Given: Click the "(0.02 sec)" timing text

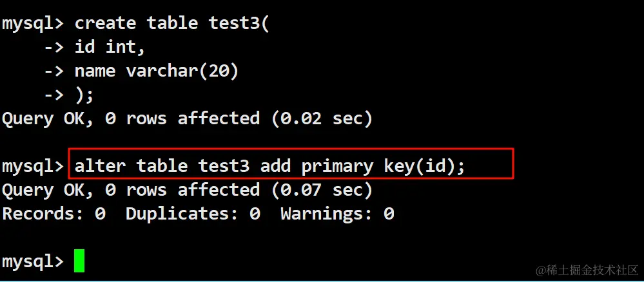Looking at the screenshot, I should 320,118.
